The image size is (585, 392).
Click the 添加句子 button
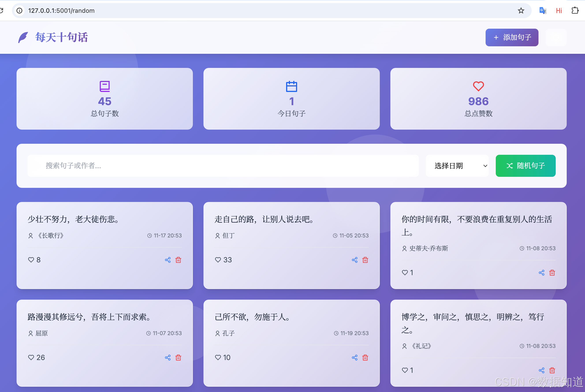[x=512, y=37]
